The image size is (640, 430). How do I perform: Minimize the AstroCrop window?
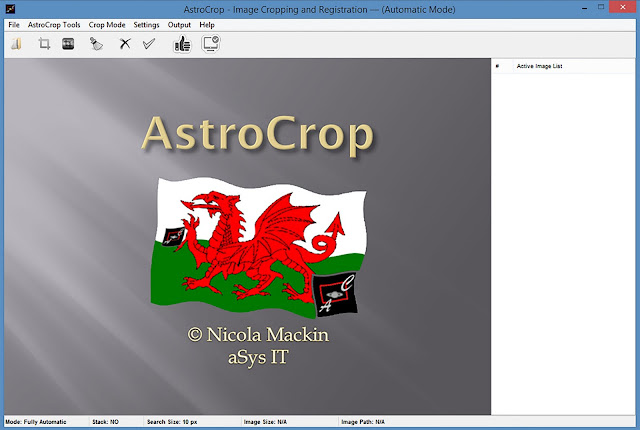[585, 8]
